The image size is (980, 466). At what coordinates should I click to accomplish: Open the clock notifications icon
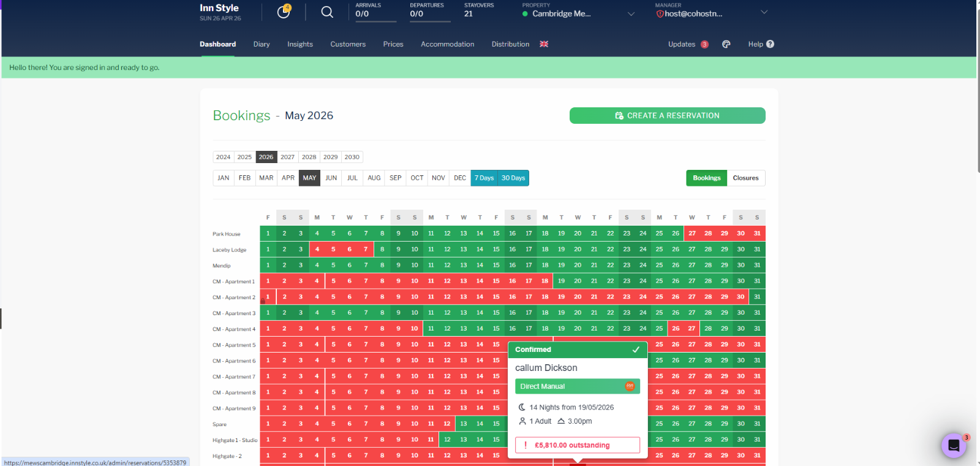284,12
